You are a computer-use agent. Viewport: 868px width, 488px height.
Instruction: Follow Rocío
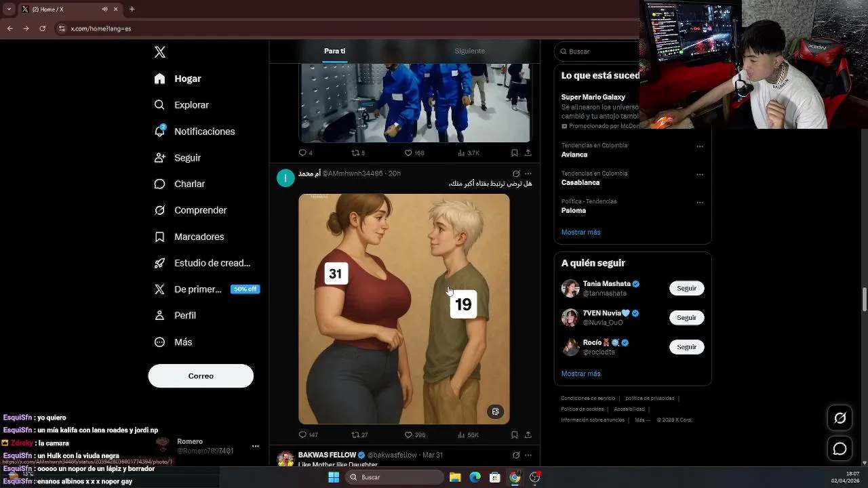pos(686,347)
